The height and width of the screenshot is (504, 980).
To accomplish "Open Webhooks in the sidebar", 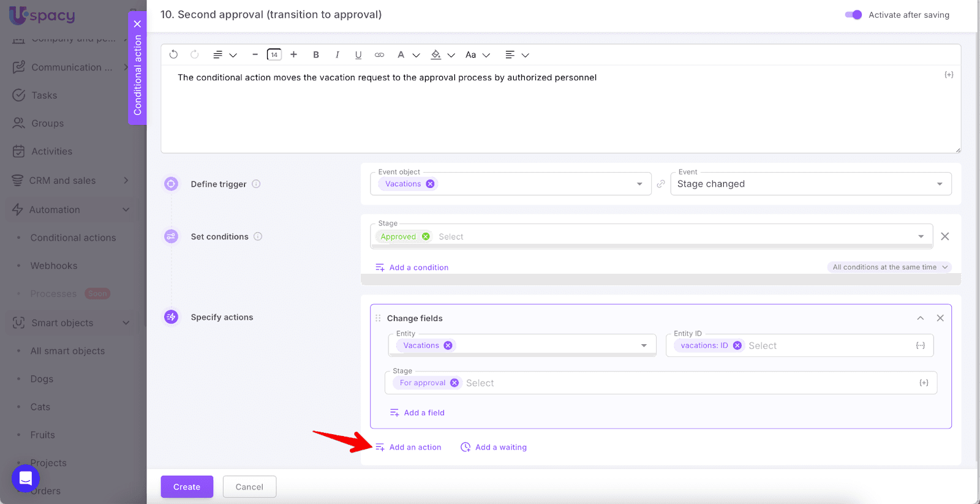I will 54,266.
